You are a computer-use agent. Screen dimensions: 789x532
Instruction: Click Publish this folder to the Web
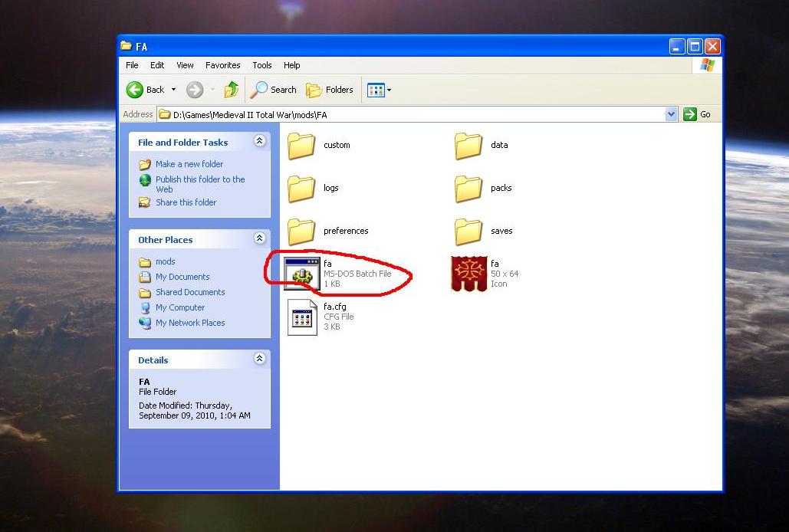pyautogui.click(x=200, y=184)
